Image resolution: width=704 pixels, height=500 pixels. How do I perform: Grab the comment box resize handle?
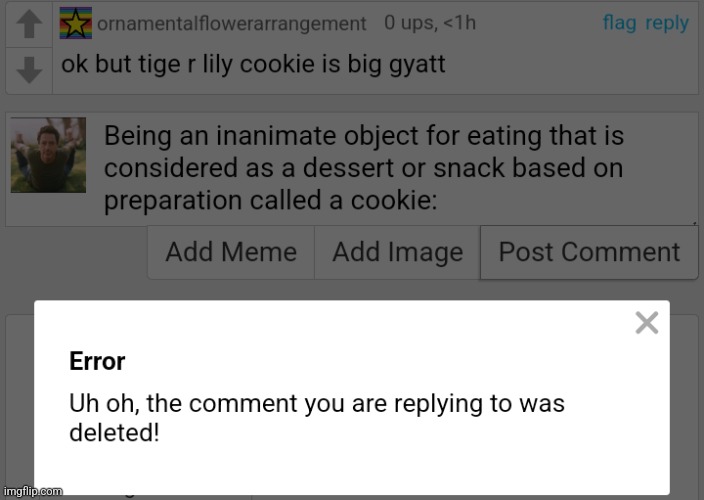click(x=693, y=220)
